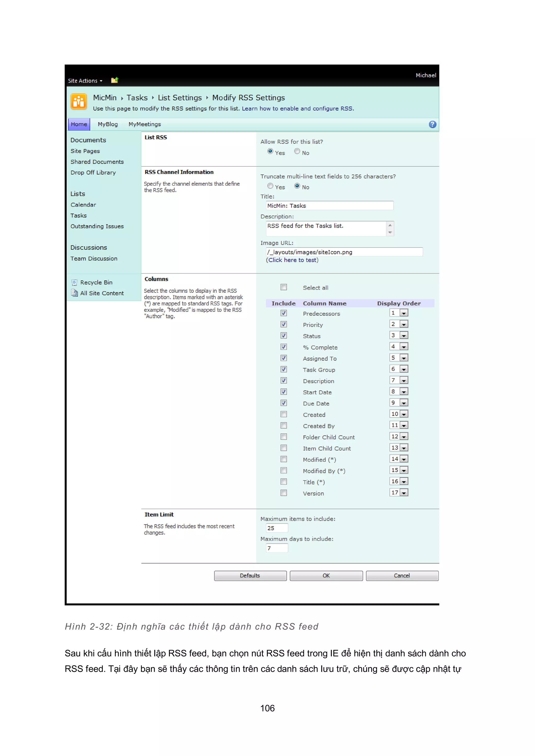The image size is (535, 756).
Task: Open Shared Documents in the left navigation
Action: click(97, 162)
